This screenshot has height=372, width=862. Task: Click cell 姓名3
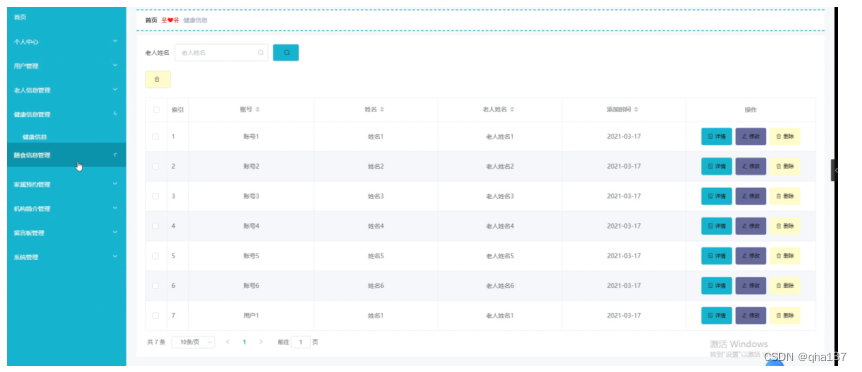[x=375, y=196]
